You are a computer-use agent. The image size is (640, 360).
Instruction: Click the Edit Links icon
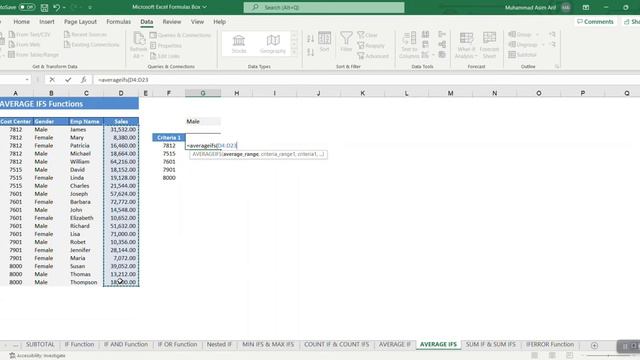(153, 56)
